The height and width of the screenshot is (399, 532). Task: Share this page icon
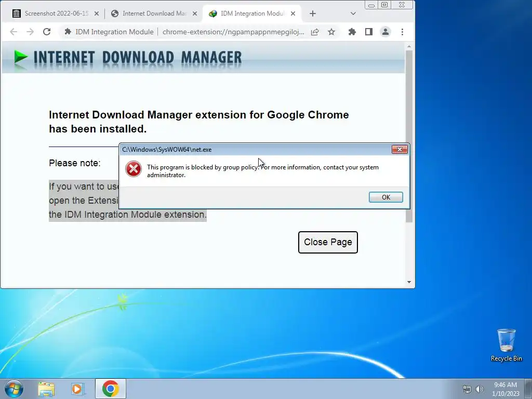(x=314, y=32)
